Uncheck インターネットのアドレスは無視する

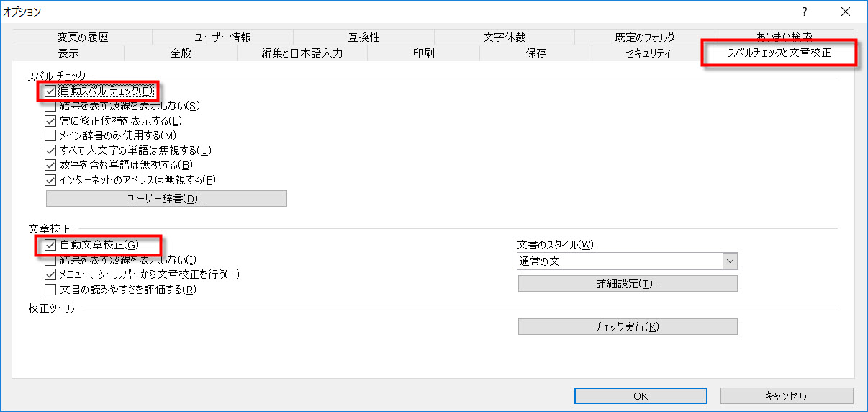click(x=50, y=180)
